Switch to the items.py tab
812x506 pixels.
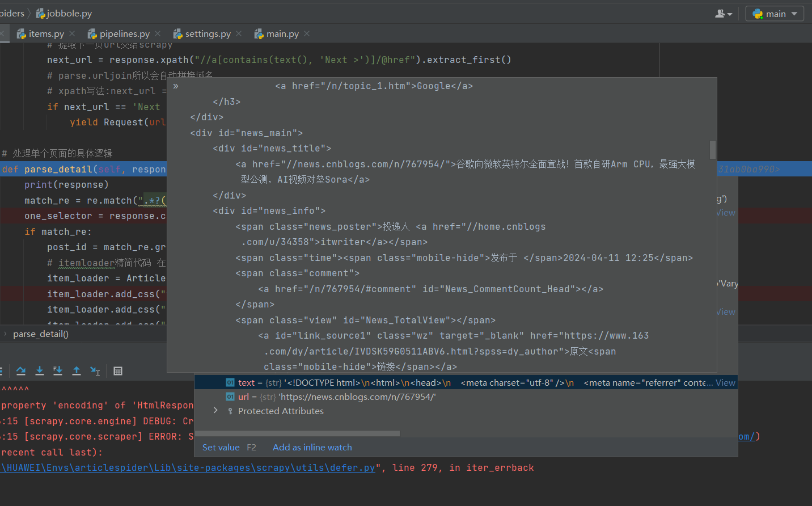(x=45, y=34)
